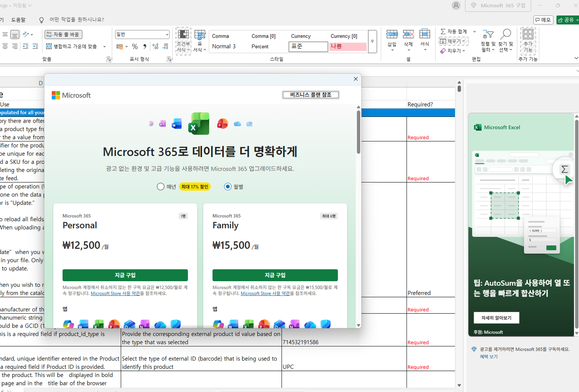The height and width of the screenshot is (392, 579).
Task: Open Store terms link under Family
Action: tap(265, 293)
